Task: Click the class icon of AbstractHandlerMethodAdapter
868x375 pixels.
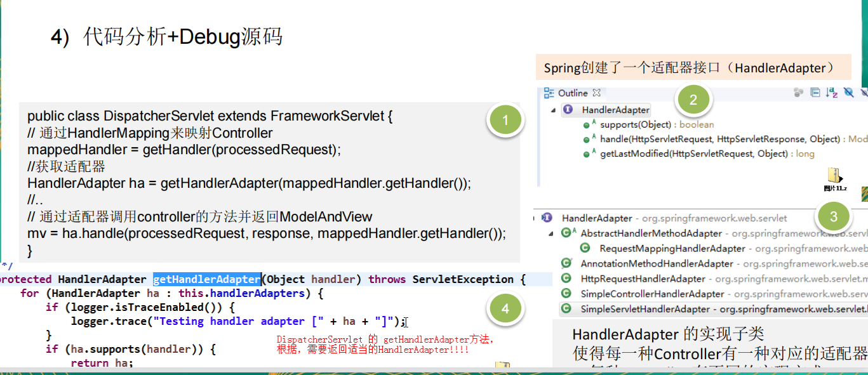Action: click(568, 233)
